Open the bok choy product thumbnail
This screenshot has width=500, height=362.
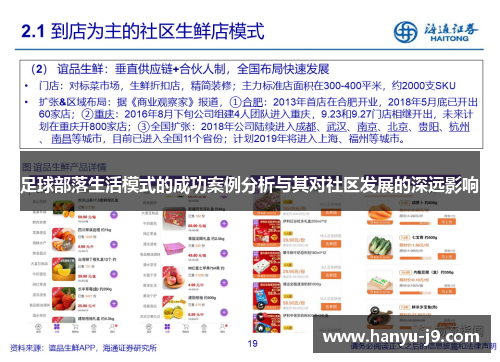(380, 247)
